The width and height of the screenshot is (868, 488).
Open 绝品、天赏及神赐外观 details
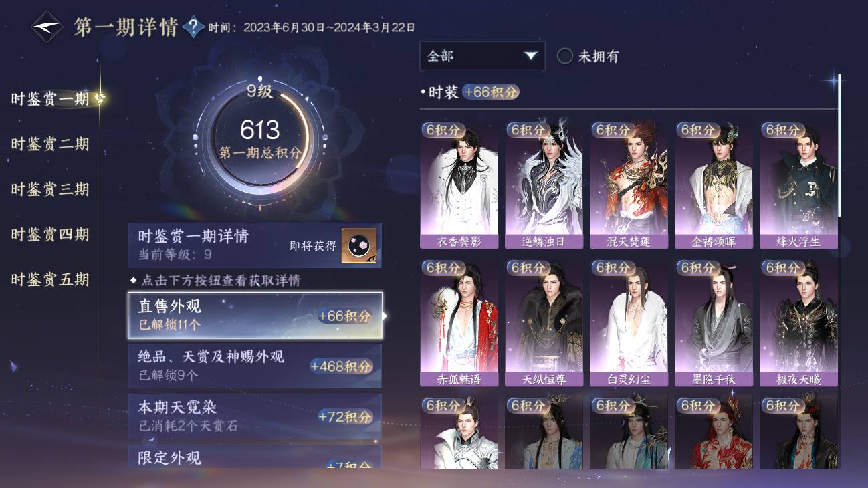tap(255, 365)
